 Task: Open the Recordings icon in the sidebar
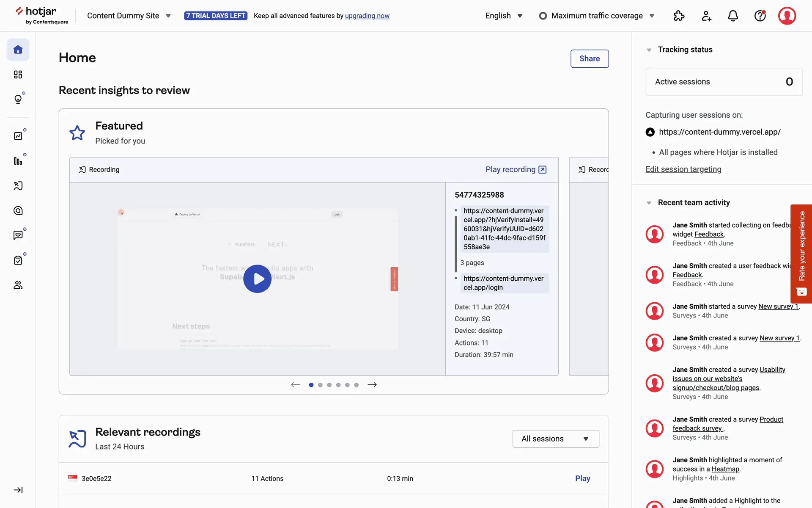(18, 186)
